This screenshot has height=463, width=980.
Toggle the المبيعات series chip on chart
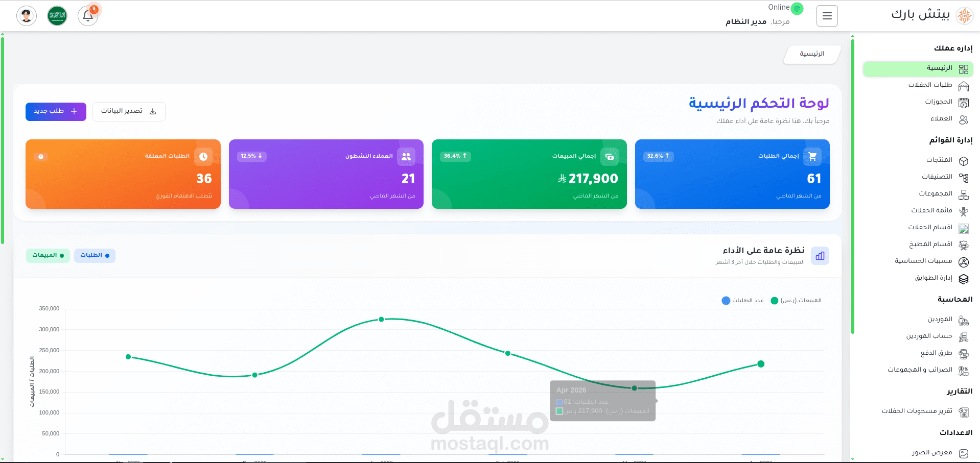[48, 255]
